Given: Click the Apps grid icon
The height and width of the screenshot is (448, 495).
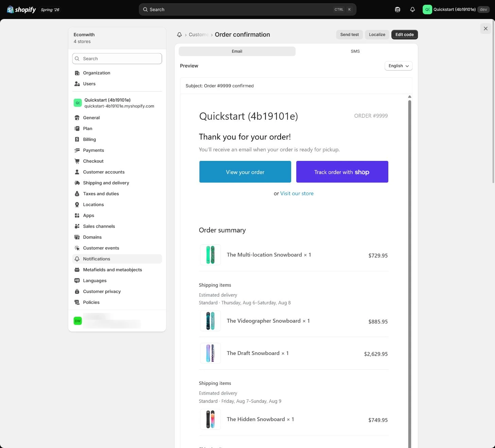Looking at the screenshot, I should tap(77, 216).
